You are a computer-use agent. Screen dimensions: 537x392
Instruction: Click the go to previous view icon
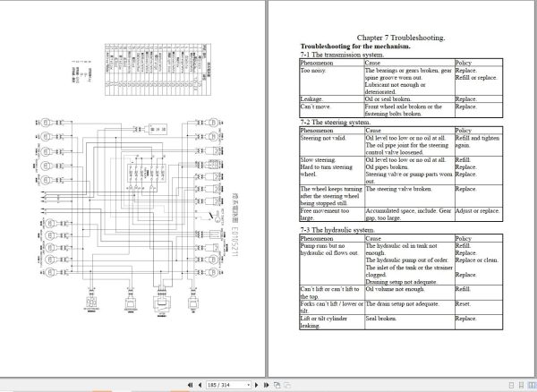pyautogui.click(x=277, y=385)
